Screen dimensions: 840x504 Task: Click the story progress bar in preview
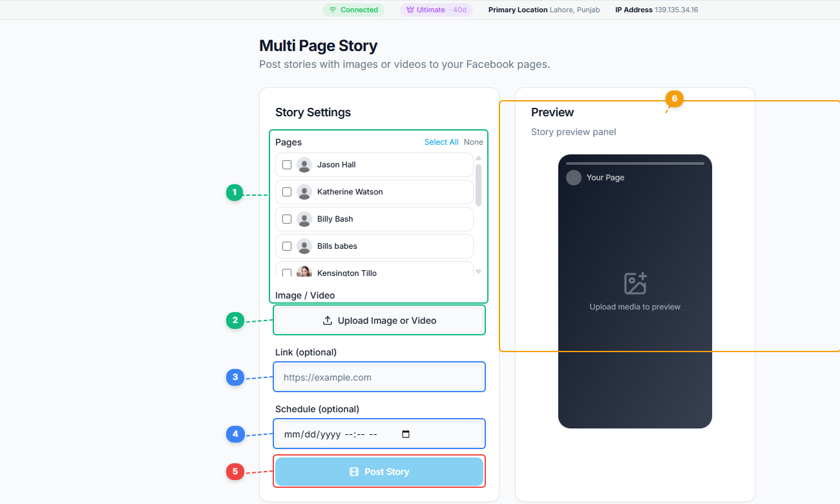635,163
